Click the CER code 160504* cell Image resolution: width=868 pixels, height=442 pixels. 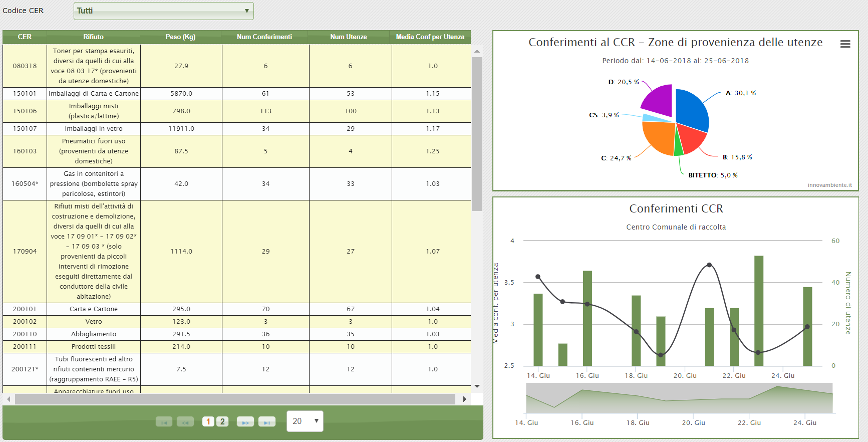pos(25,183)
